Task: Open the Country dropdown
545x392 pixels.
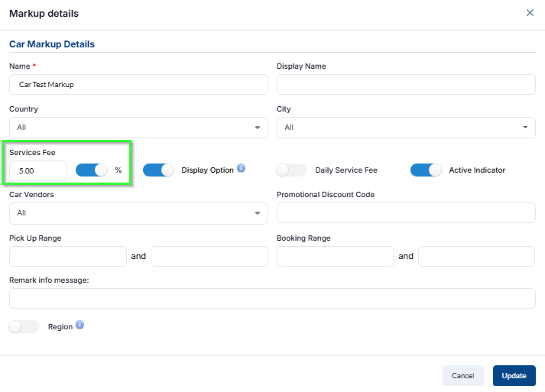Action: pyautogui.click(x=138, y=128)
